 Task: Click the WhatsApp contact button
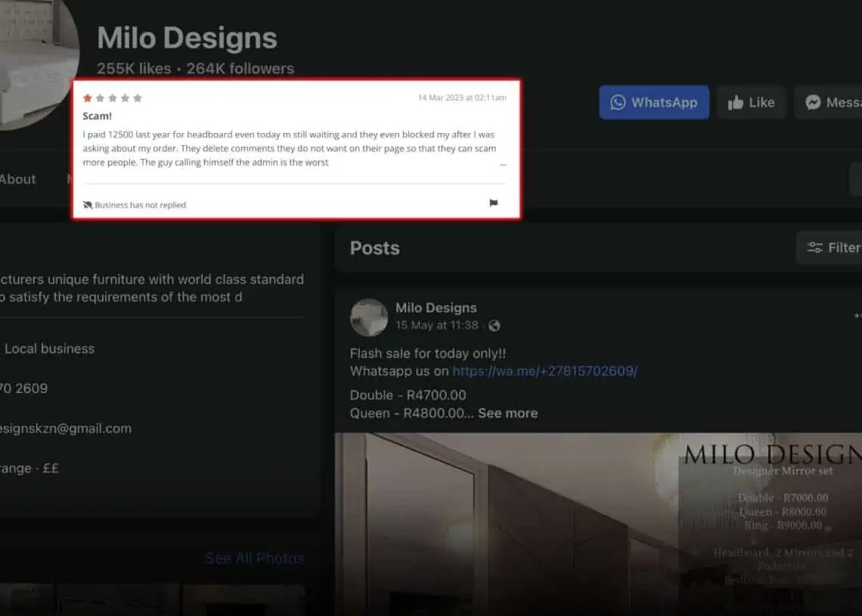(653, 103)
